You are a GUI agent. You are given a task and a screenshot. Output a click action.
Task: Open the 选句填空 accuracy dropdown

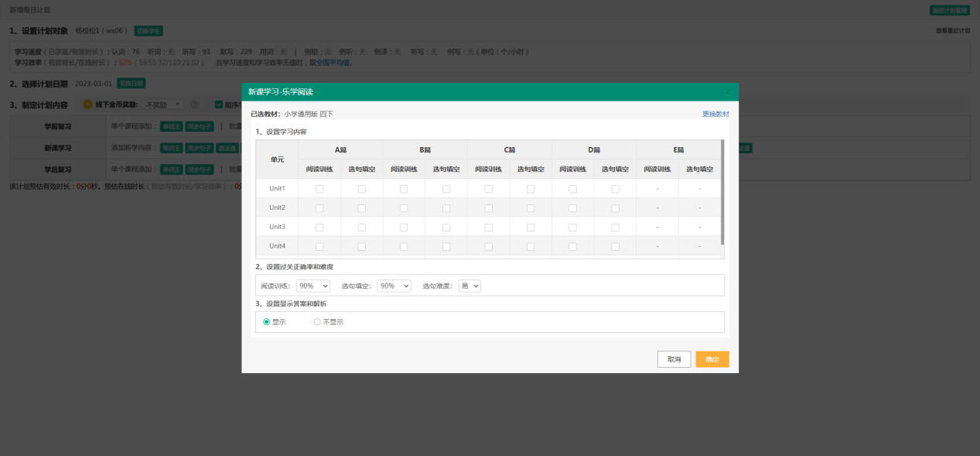point(394,286)
